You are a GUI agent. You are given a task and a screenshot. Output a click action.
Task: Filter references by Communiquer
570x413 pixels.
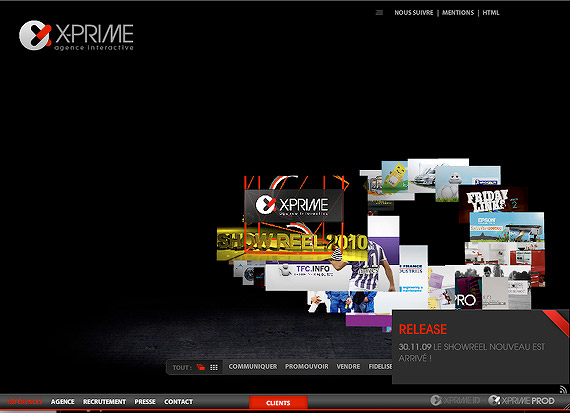pyautogui.click(x=253, y=366)
